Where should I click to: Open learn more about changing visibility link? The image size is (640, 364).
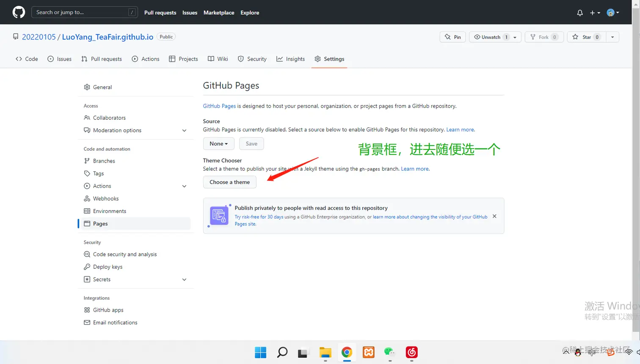point(430,217)
